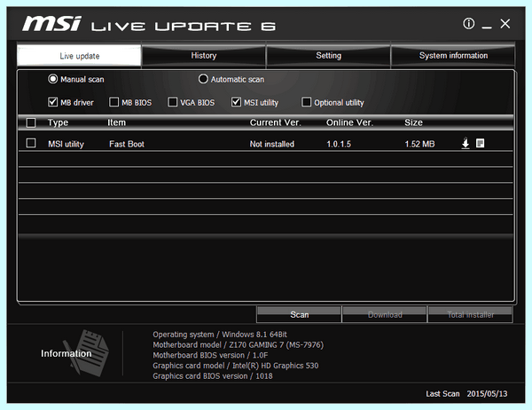Click the Graphics card model Intel HD line
The height and width of the screenshot is (410, 532).
[236, 366]
